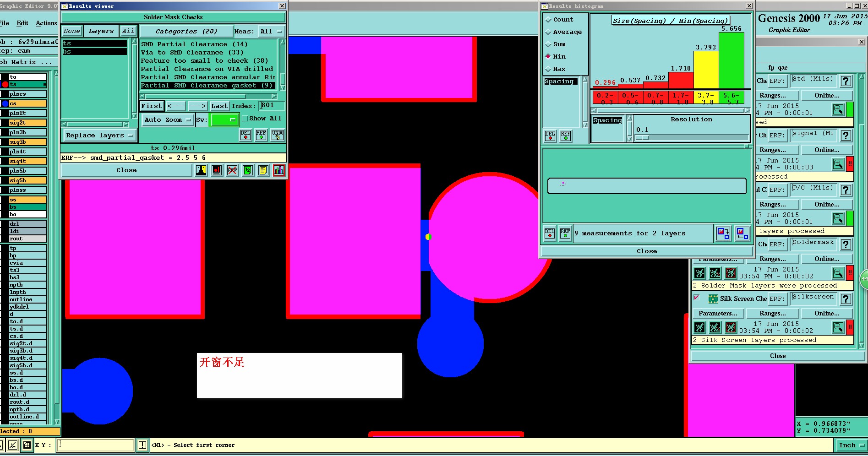Select the None layers tab
Viewport: 868px width, 456px height.
tap(71, 31)
